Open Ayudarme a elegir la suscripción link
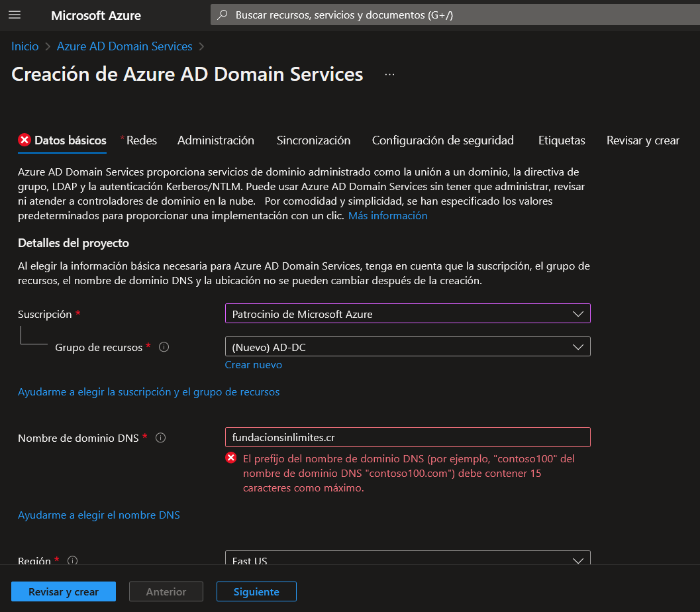The image size is (700, 612). (x=148, y=392)
